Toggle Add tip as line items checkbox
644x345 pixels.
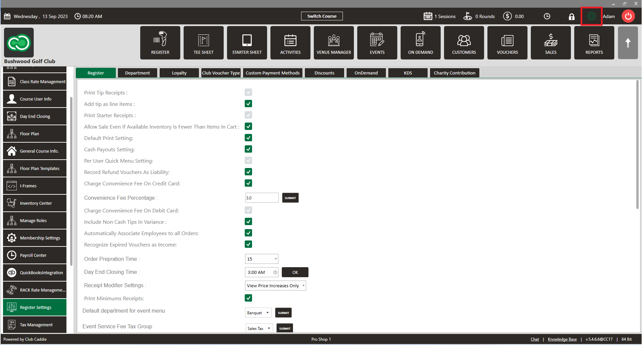point(248,104)
